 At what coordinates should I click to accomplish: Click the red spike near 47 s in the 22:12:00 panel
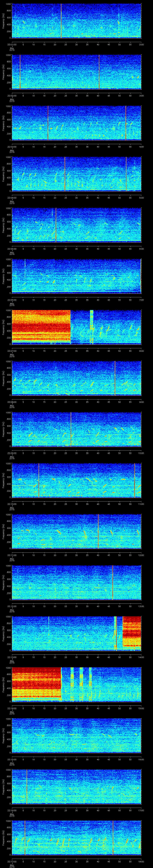(x=112, y=582)
